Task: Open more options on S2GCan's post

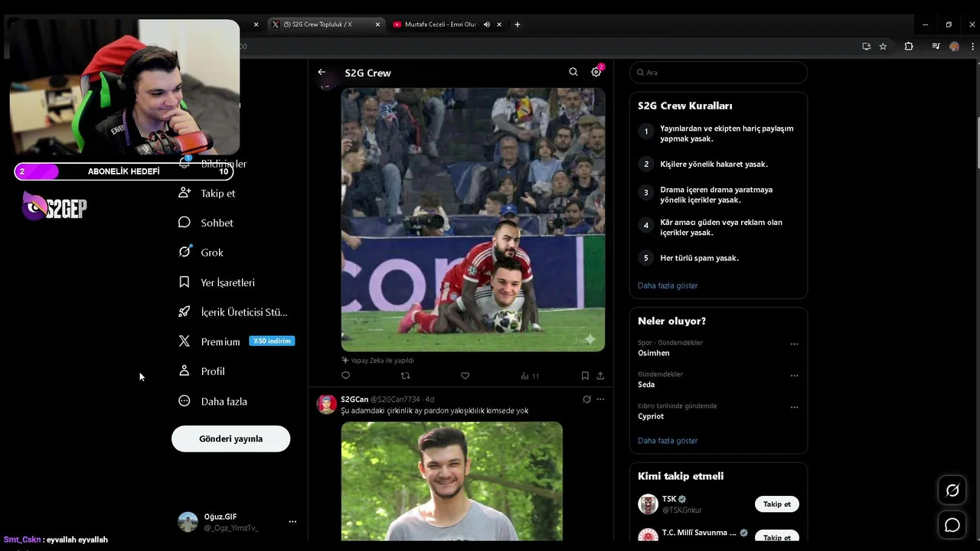Action: 600,399
